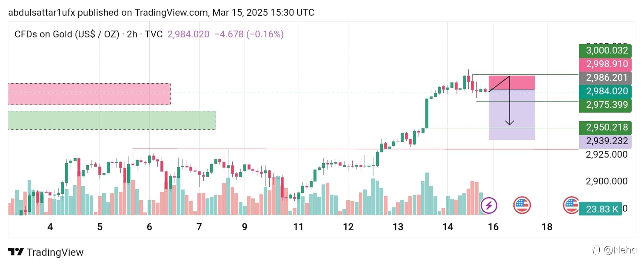Screen dimensions: 644x266
Task: Click the current price label 2,984.020
Action: click(605, 91)
